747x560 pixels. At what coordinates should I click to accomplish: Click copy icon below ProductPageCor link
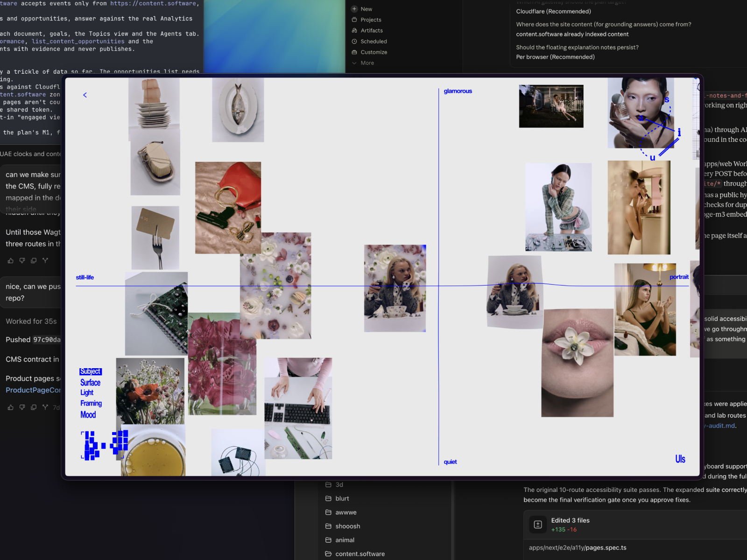pos(34,407)
